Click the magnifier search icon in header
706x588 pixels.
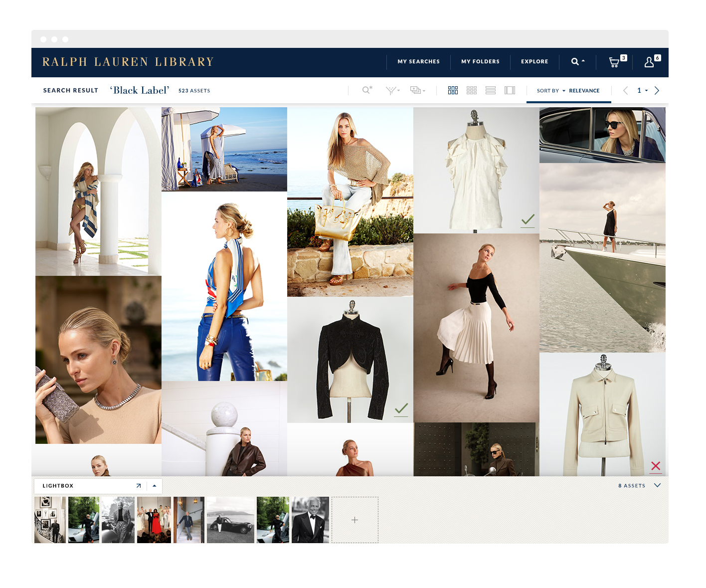click(575, 62)
